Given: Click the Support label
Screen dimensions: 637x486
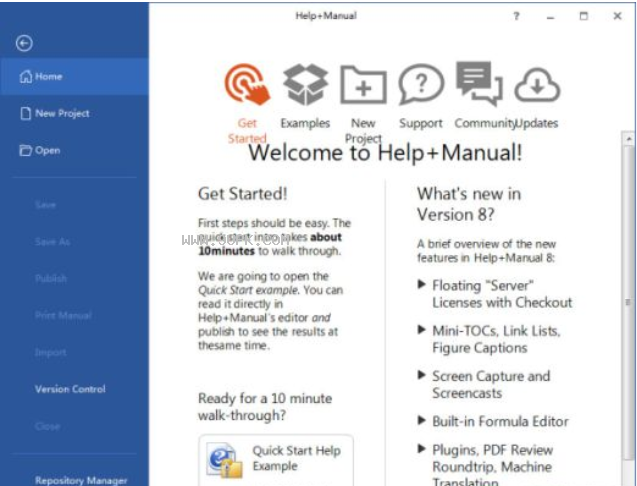Looking at the screenshot, I should pos(421,123).
